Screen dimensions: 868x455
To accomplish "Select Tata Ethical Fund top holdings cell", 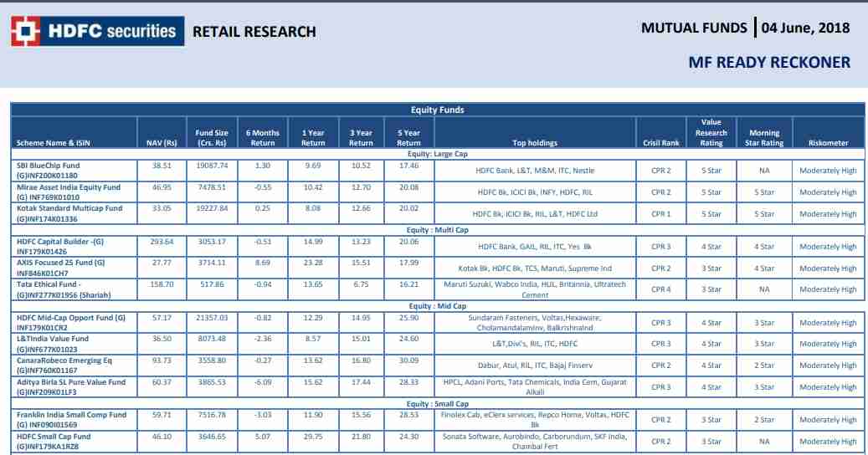I will point(535,289).
